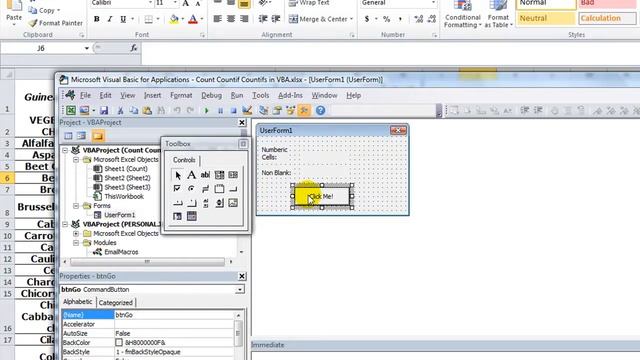Click the Paste icon in VBA toolbar

(147, 110)
